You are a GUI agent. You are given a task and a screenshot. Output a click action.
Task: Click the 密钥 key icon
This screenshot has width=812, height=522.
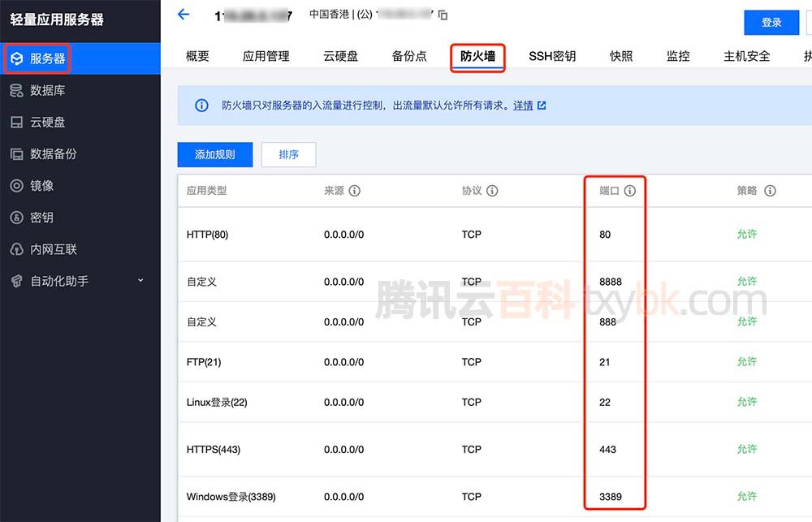coord(16,218)
